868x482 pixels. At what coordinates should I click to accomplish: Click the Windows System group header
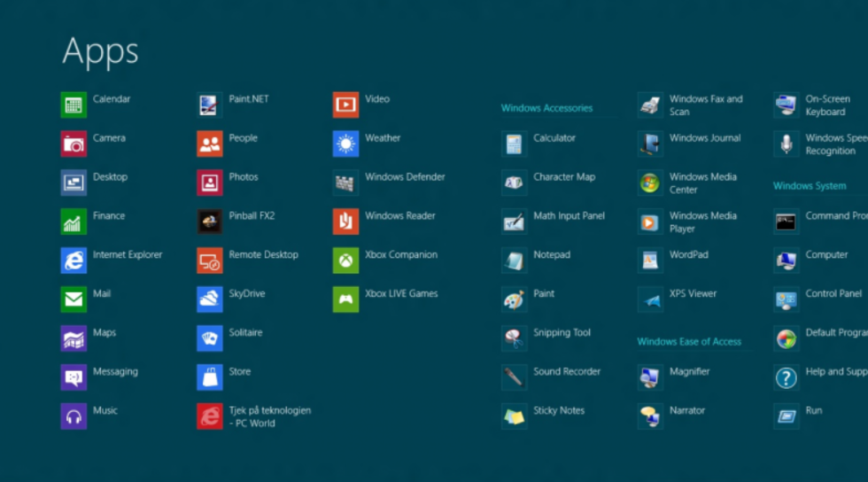click(x=810, y=185)
